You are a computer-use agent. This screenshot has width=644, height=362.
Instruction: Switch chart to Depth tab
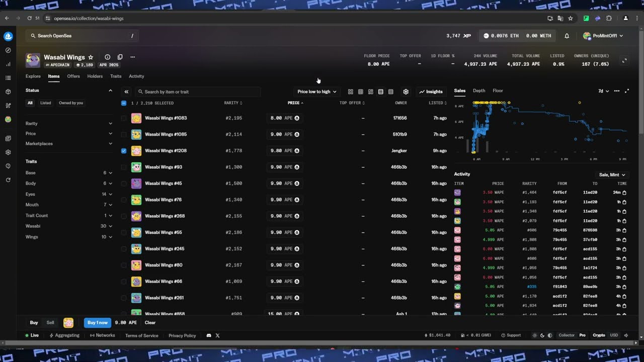click(x=479, y=91)
